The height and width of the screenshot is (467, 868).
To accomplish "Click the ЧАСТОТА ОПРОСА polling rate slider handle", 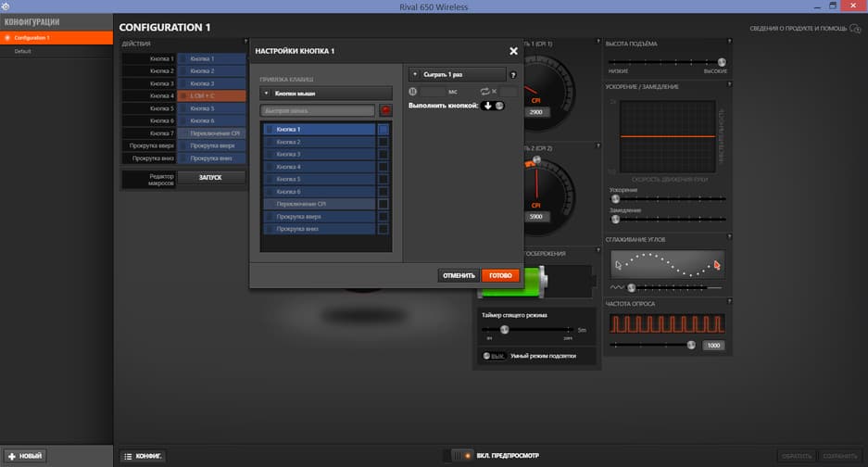I will click(x=691, y=345).
